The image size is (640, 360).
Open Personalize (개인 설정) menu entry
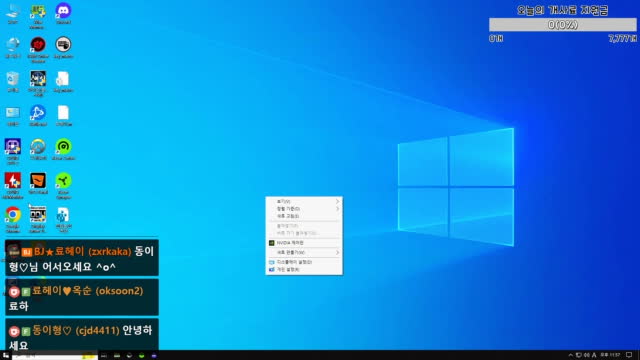tap(304, 269)
